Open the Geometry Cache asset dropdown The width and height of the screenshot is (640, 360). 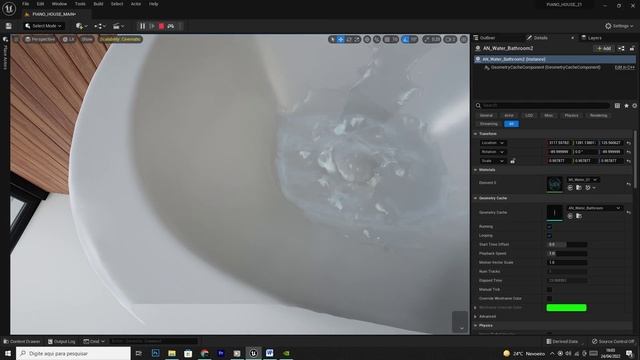pos(594,208)
